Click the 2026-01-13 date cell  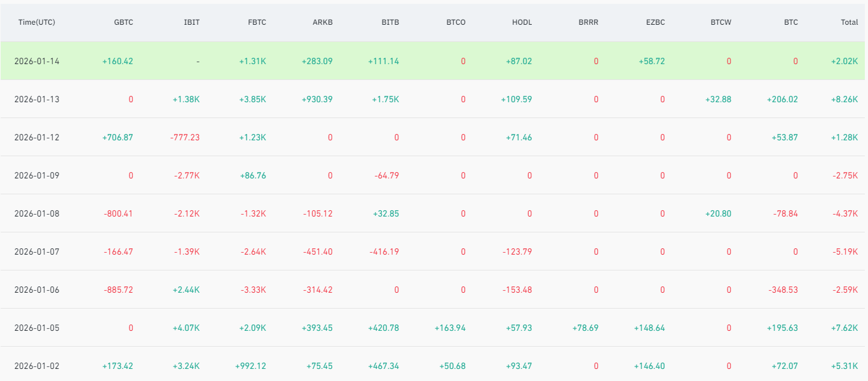(x=37, y=100)
